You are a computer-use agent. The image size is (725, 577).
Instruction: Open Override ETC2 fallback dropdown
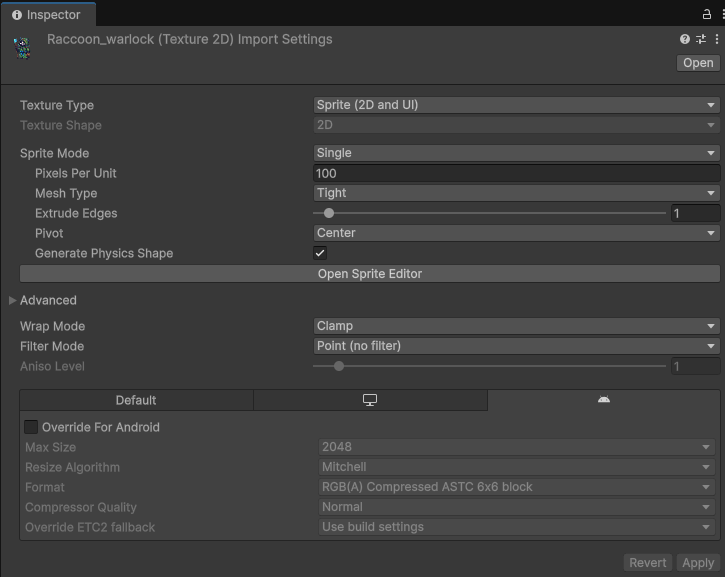click(x=516, y=527)
